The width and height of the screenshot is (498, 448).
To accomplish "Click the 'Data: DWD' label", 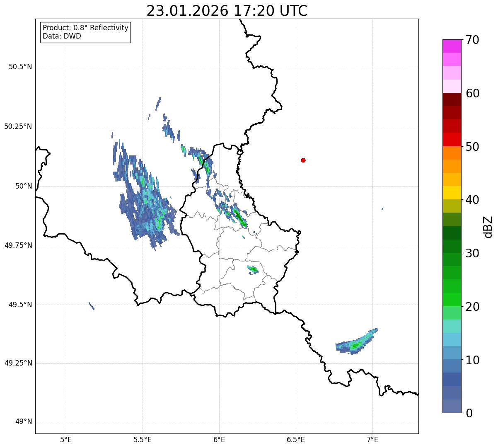I will [x=62, y=36].
